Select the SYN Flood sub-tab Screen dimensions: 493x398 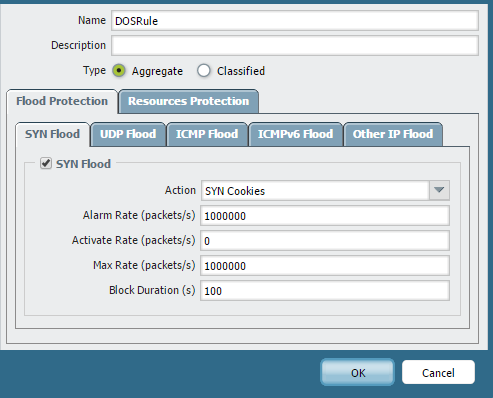coord(52,134)
